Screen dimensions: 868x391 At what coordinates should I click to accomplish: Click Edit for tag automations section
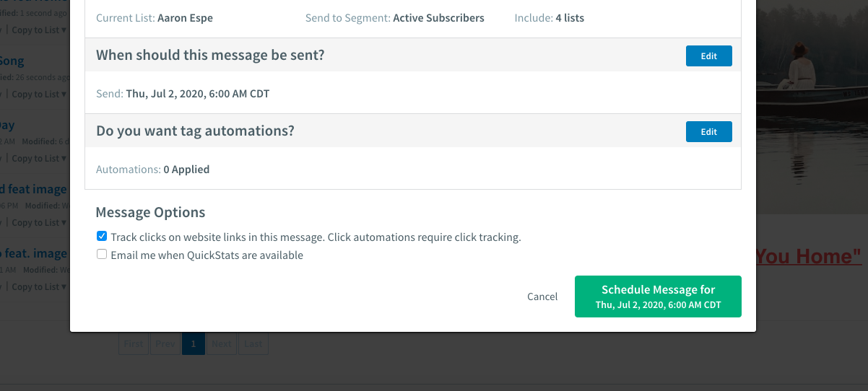coord(708,131)
